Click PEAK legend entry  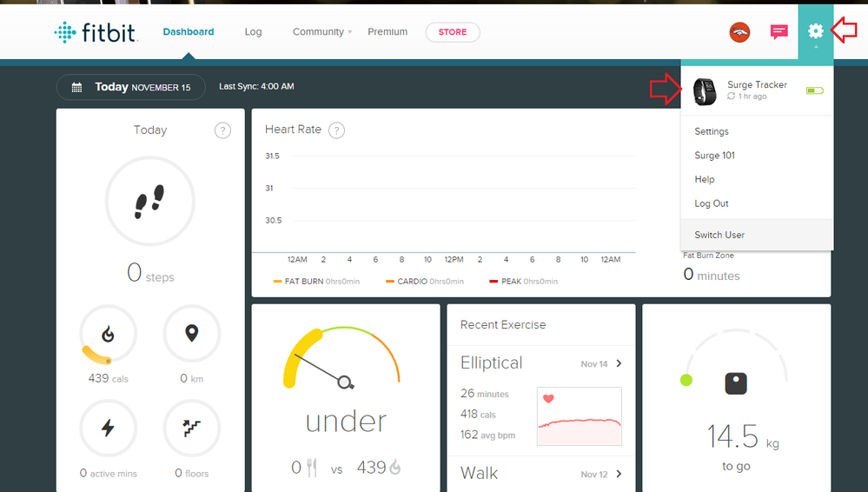point(523,282)
